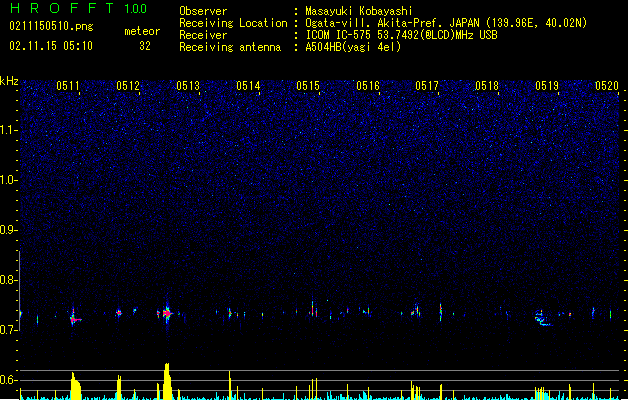Click the kHz axis unit label
This screenshot has width=629, height=400.
point(9,81)
